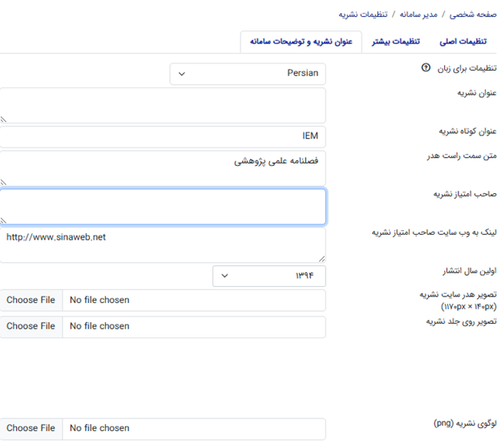Click the field containing فصلنامه علمی پژوهشی
Image resolution: width=501 pixels, height=448 pixels.
pyautogui.click(x=163, y=167)
